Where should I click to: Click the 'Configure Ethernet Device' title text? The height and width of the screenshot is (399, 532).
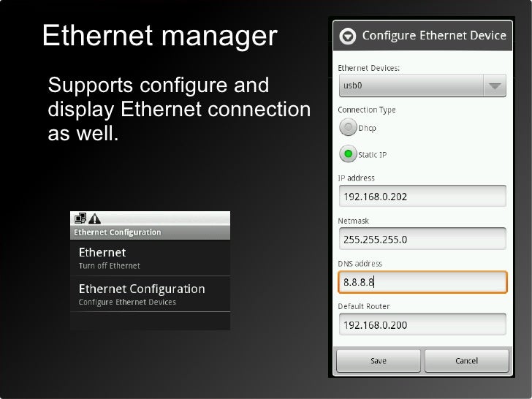tap(434, 35)
